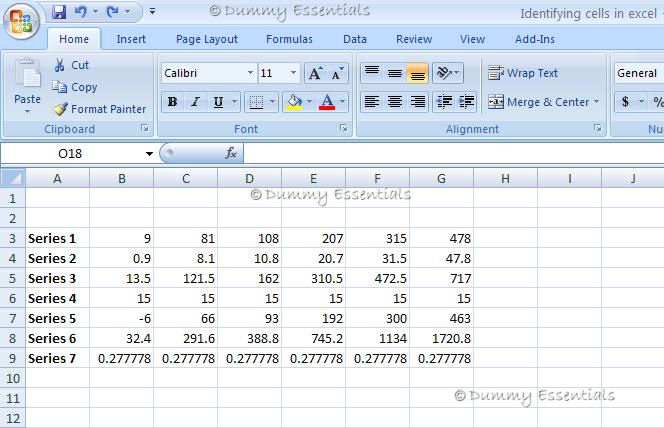Viewport: 664px width, 428px height.
Task: Increase the cell indent
Action: pyautogui.click(x=466, y=102)
